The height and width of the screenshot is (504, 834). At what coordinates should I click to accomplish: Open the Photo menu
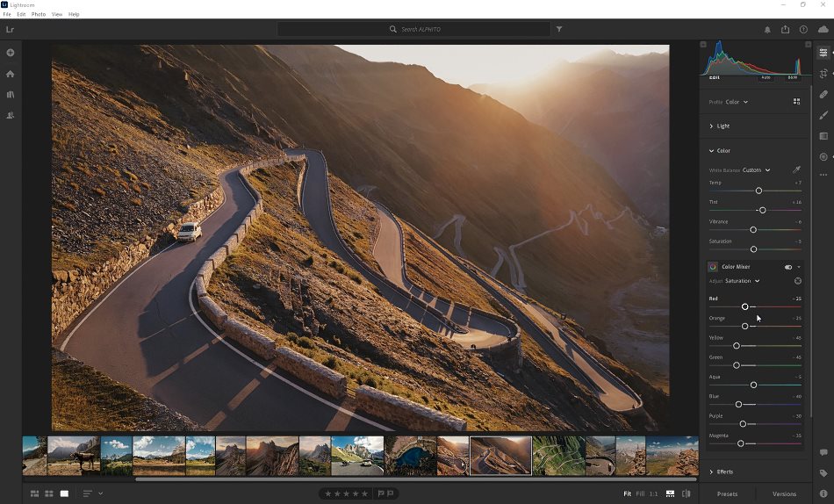[39, 14]
